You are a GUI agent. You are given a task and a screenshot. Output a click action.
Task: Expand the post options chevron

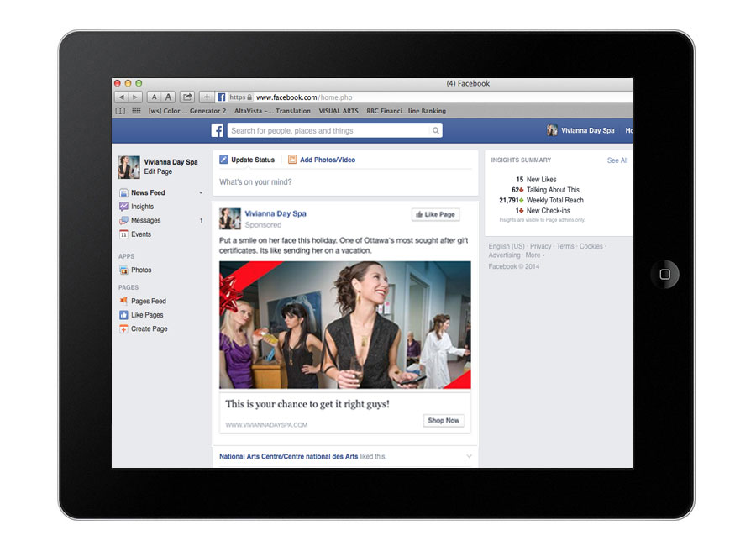tap(469, 456)
